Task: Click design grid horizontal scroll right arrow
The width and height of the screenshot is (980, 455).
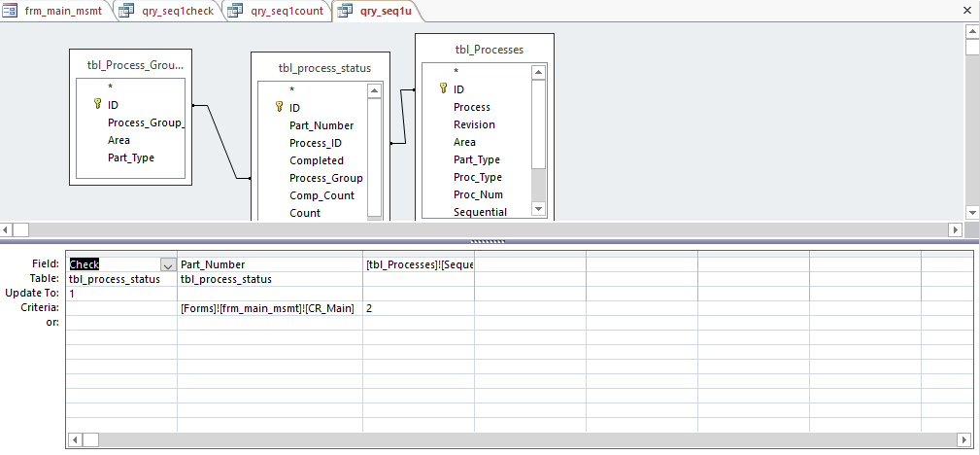Action: tap(965, 439)
